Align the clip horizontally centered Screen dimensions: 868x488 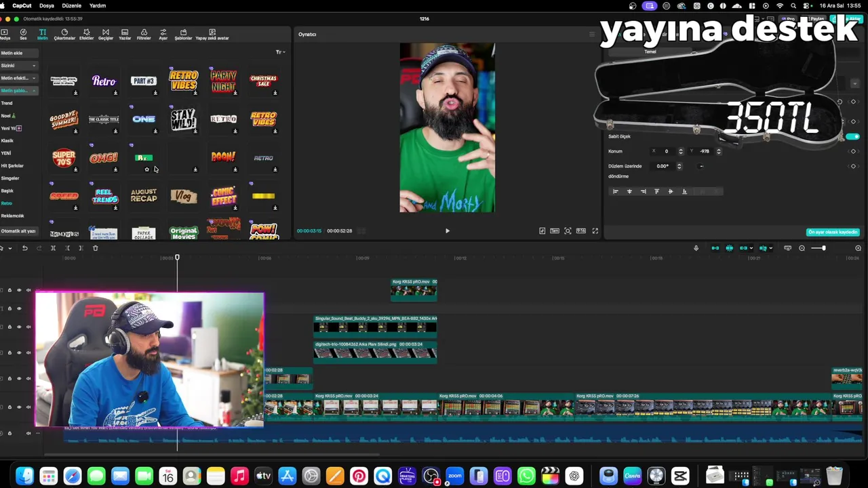point(629,192)
